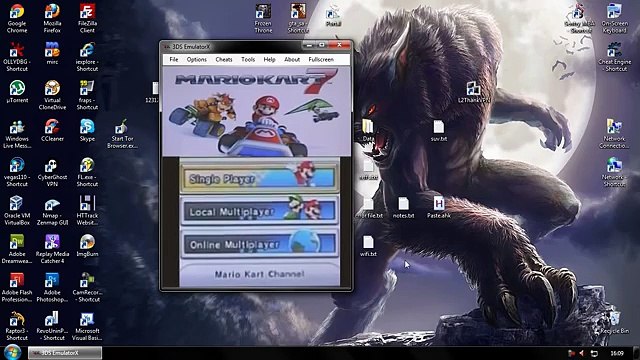Select the Data folder on desktop
Screen dimensions: 640x360
[368, 131]
